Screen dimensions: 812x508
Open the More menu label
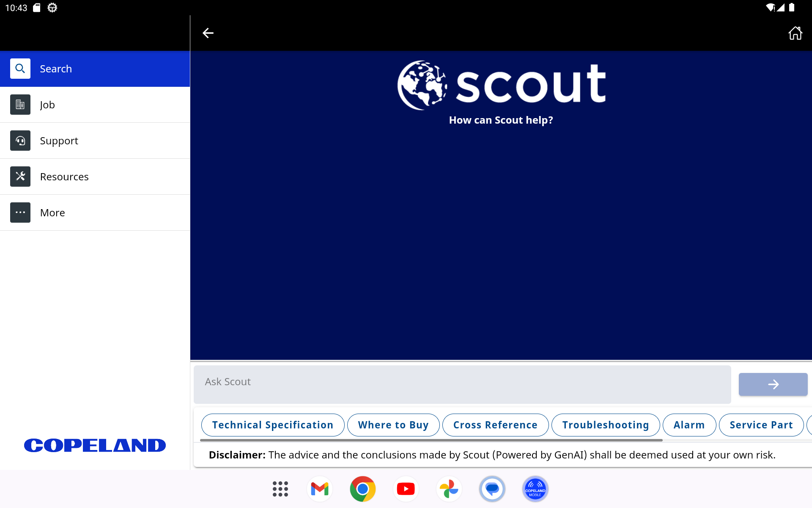point(52,213)
